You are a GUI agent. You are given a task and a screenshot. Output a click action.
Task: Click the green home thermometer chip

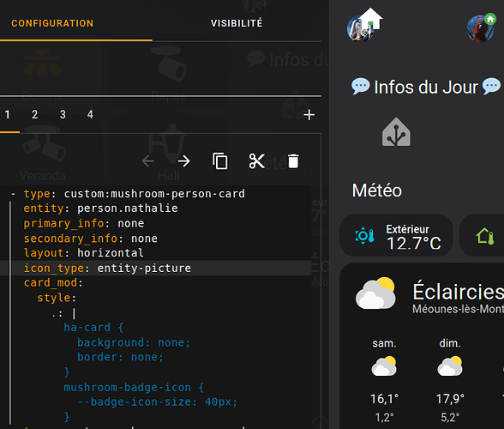pos(482,236)
